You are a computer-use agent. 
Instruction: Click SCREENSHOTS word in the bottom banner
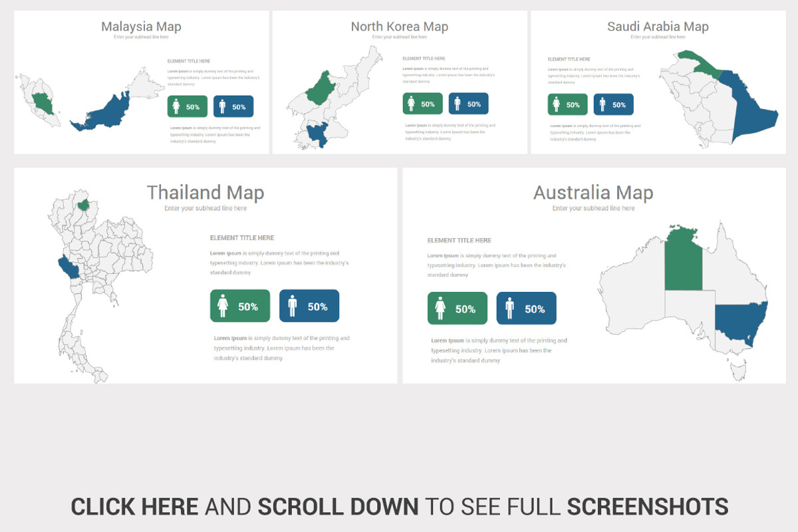click(648, 507)
